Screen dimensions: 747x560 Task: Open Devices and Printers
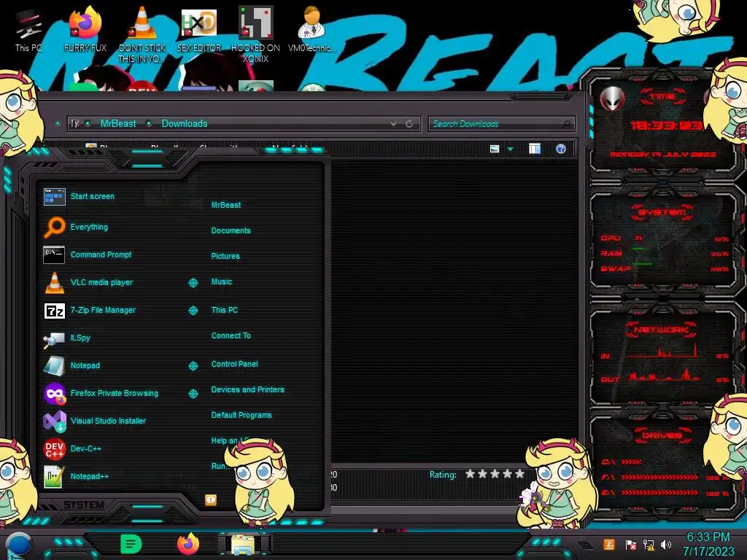tap(248, 389)
